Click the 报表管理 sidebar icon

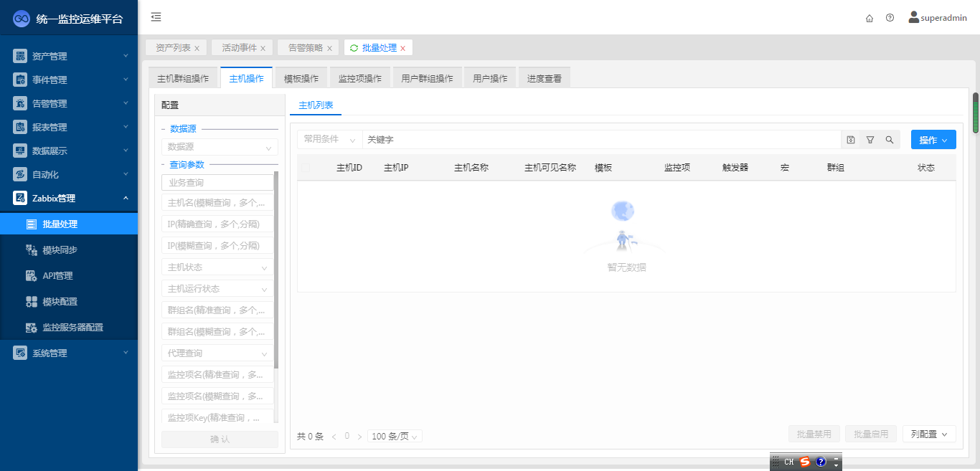(x=20, y=127)
